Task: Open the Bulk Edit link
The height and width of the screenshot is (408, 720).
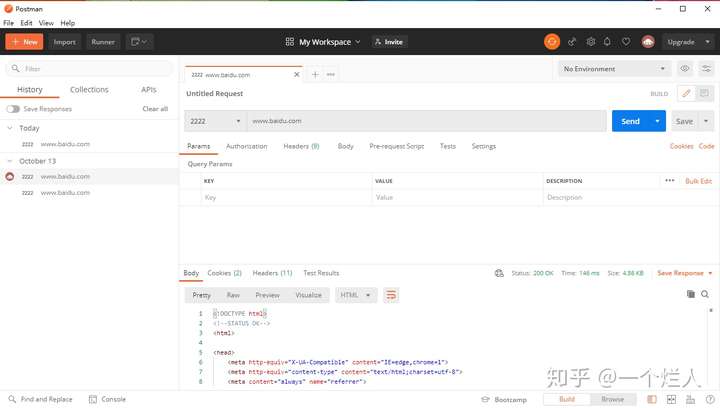Action: tap(698, 181)
